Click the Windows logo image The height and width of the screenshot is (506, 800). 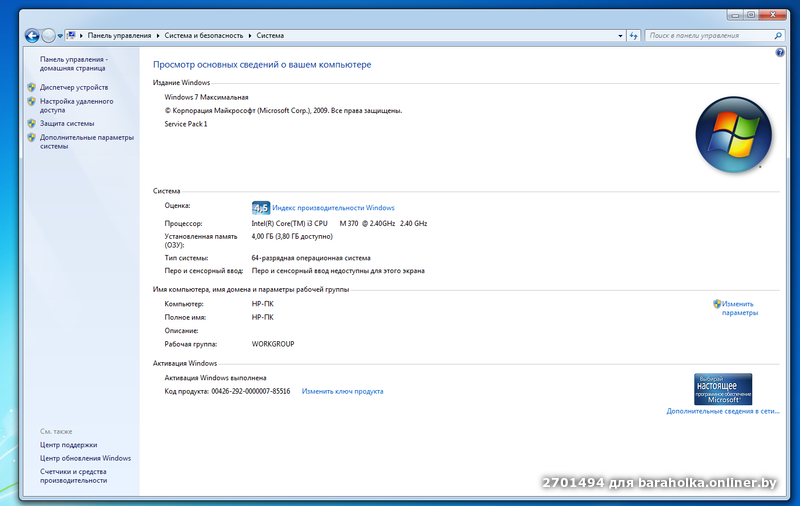pos(734,135)
